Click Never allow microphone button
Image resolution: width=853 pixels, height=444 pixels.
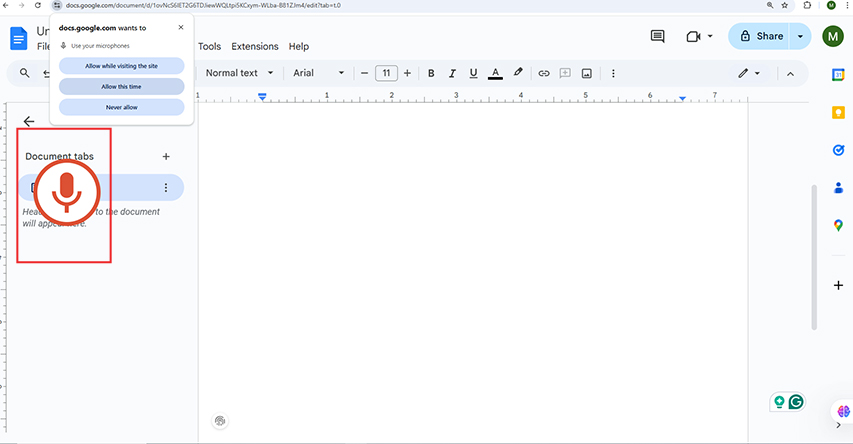[x=121, y=107]
